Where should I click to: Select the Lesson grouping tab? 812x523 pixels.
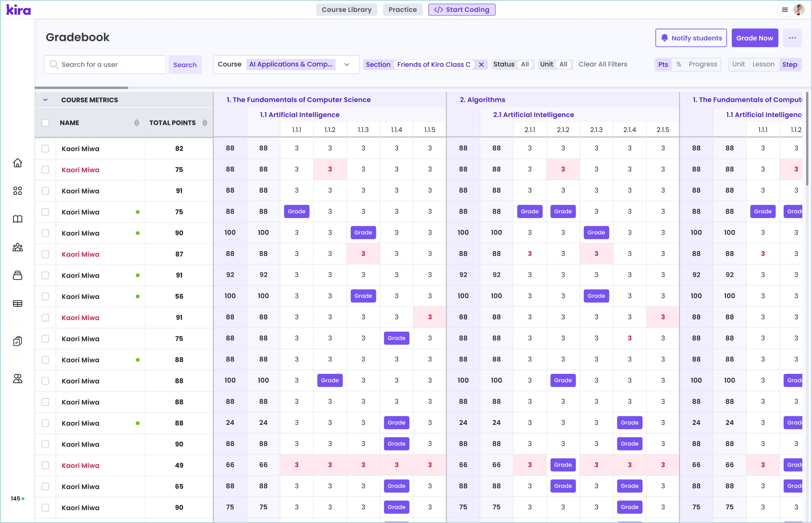(x=763, y=64)
